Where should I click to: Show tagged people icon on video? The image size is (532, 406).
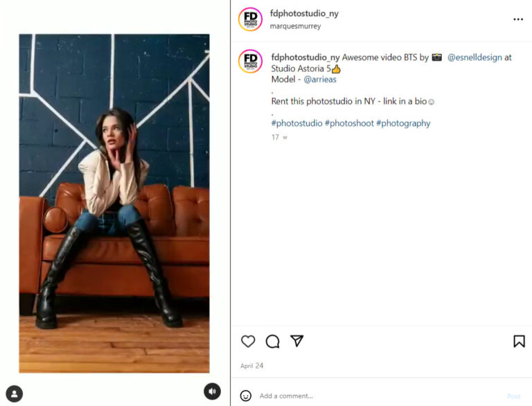[15, 394]
